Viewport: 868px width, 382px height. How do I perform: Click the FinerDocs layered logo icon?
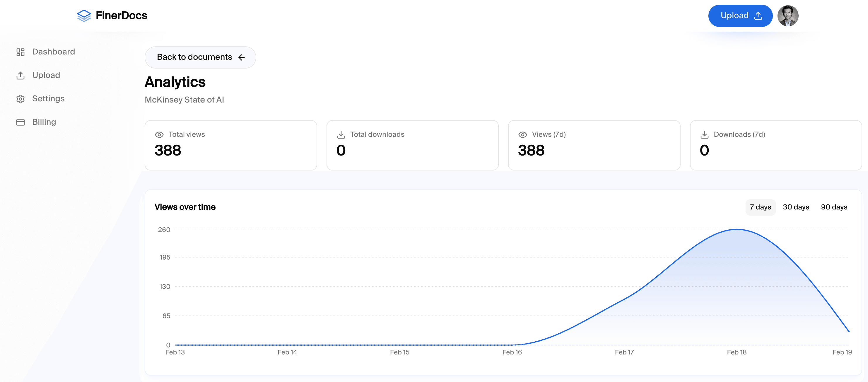[83, 16]
